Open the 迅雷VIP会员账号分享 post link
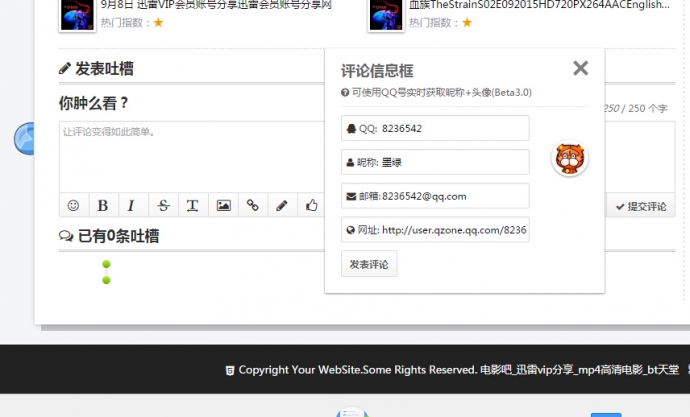Image resolution: width=690 pixels, height=417 pixels. (216, 5)
